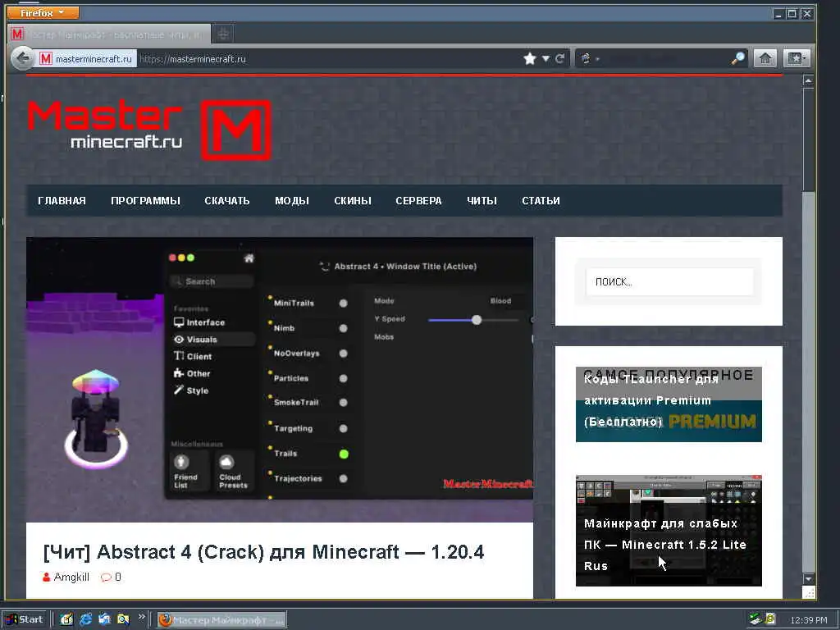Click the Friend List icon in screenshot
Image resolution: width=840 pixels, height=630 pixels.
[181, 461]
